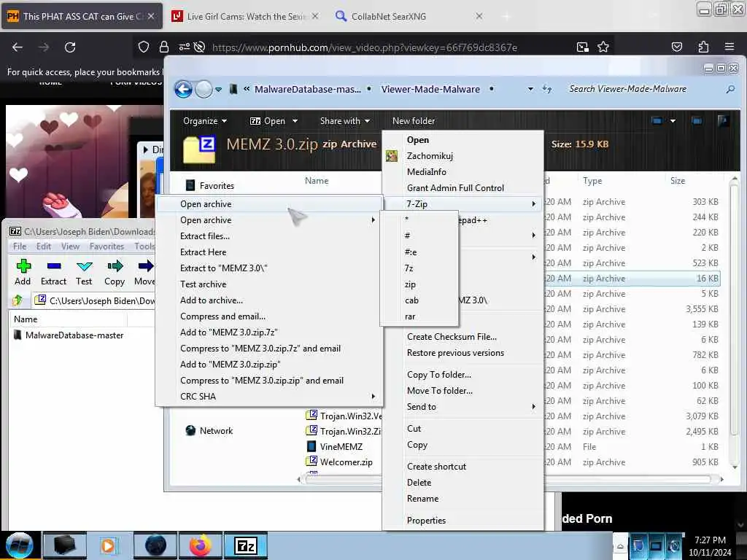Click the up-folder icon in 7-Zip window

(18, 300)
